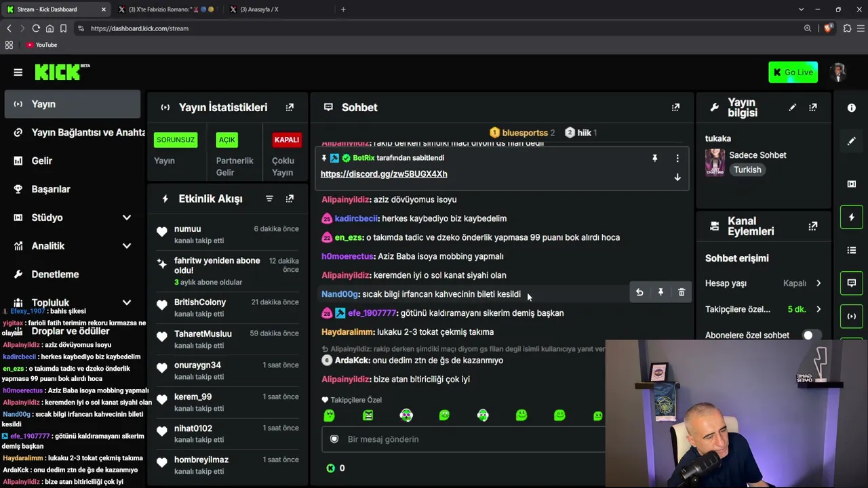Click the angry square-faced green emote
This screenshot has height=488, width=868.
coord(368,415)
